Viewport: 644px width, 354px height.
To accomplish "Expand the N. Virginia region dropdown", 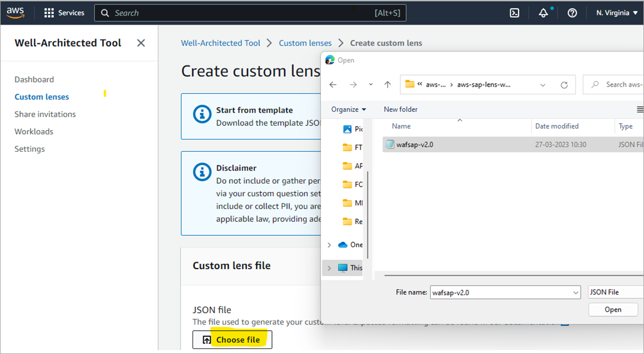I will click(617, 13).
